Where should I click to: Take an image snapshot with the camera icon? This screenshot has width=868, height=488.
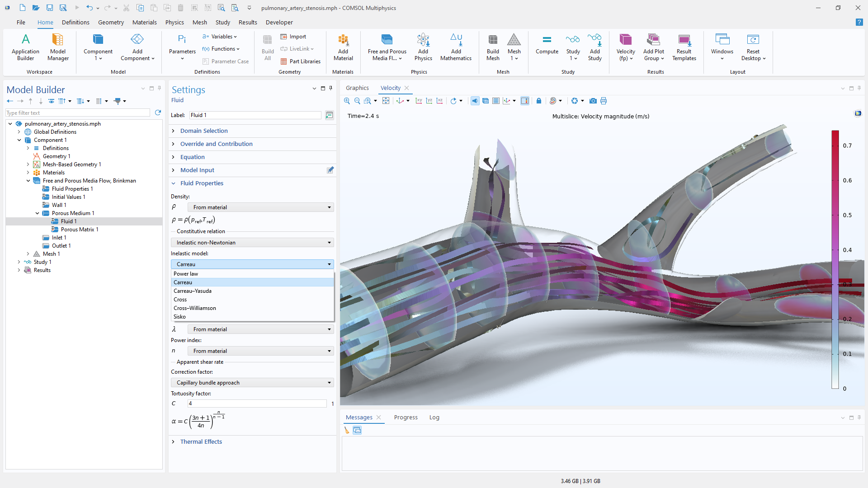click(x=593, y=101)
